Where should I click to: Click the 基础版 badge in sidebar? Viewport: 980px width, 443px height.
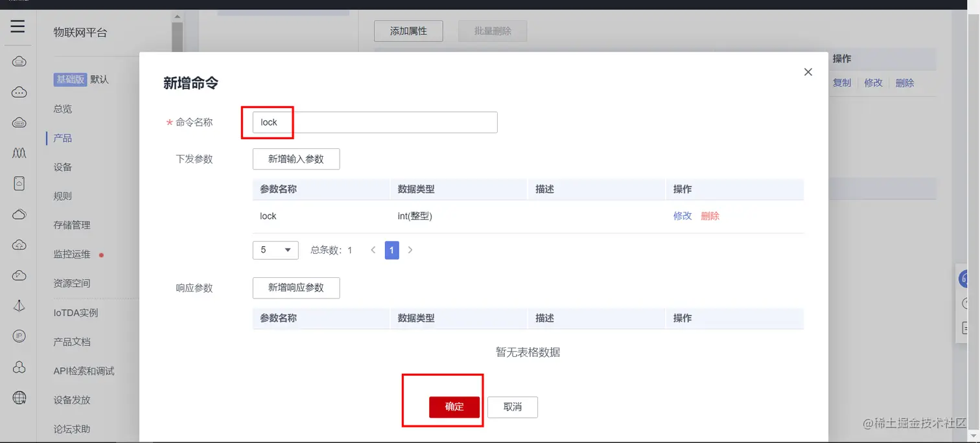(x=70, y=79)
